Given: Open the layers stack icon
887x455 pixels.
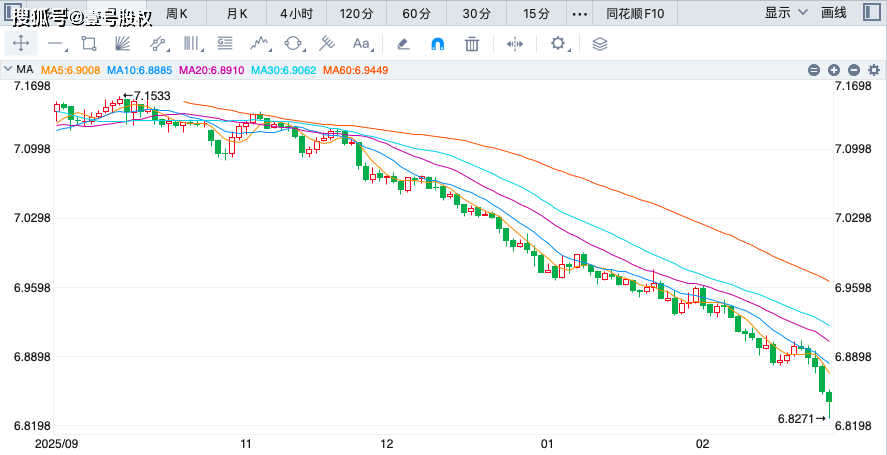Looking at the screenshot, I should (x=599, y=43).
